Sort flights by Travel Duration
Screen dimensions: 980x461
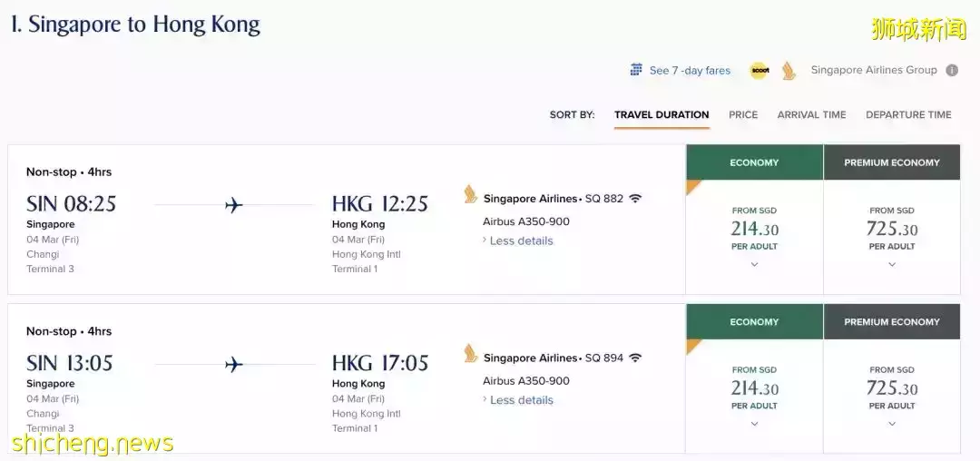(x=661, y=115)
